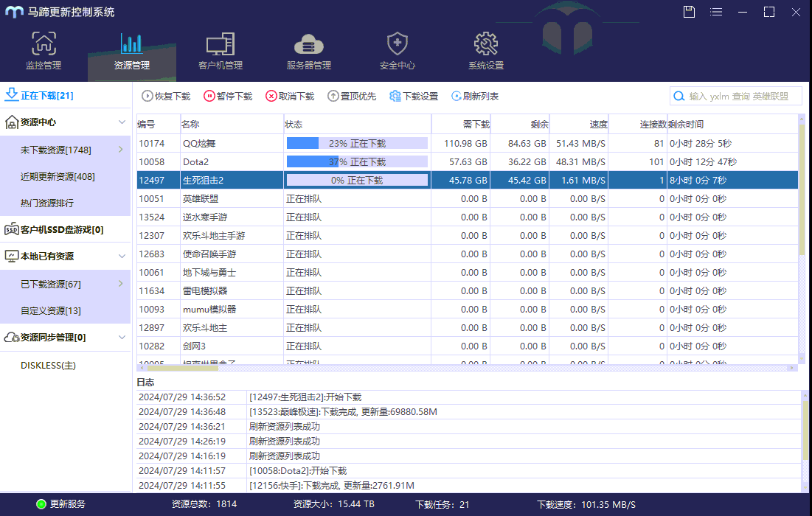Open the list menu icon in title bar

coord(716,12)
